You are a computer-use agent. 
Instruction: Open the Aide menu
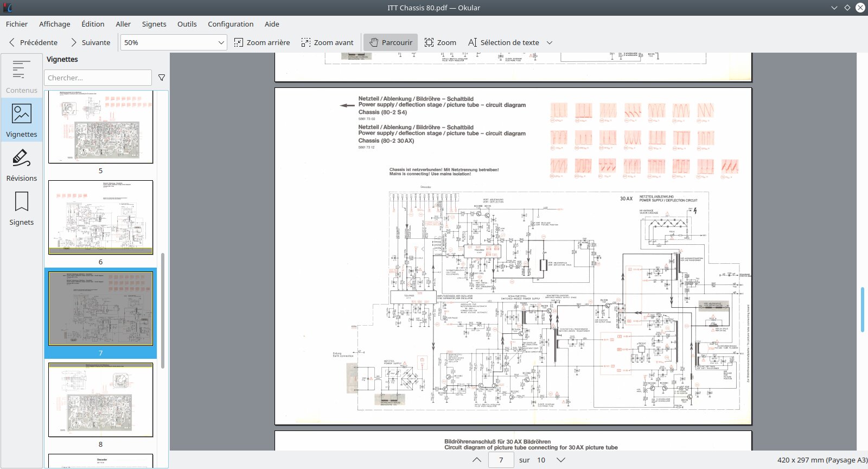pos(272,24)
